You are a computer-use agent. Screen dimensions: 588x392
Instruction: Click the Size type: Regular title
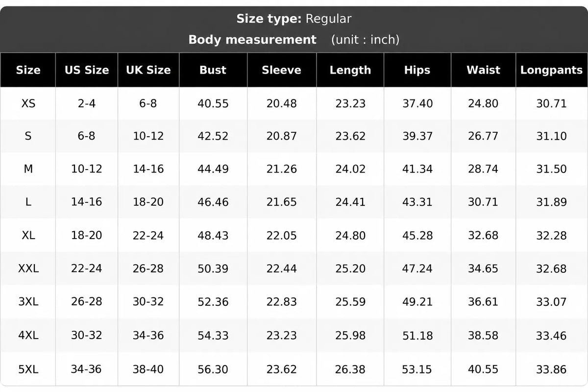[294, 19]
